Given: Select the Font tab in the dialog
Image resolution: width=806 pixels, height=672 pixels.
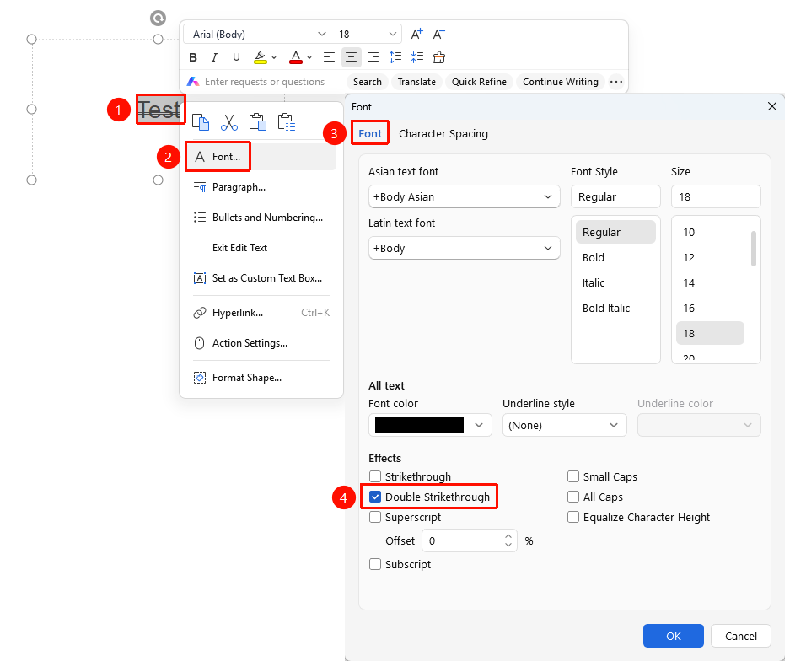Looking at the screenshot, I should [370, 134].
